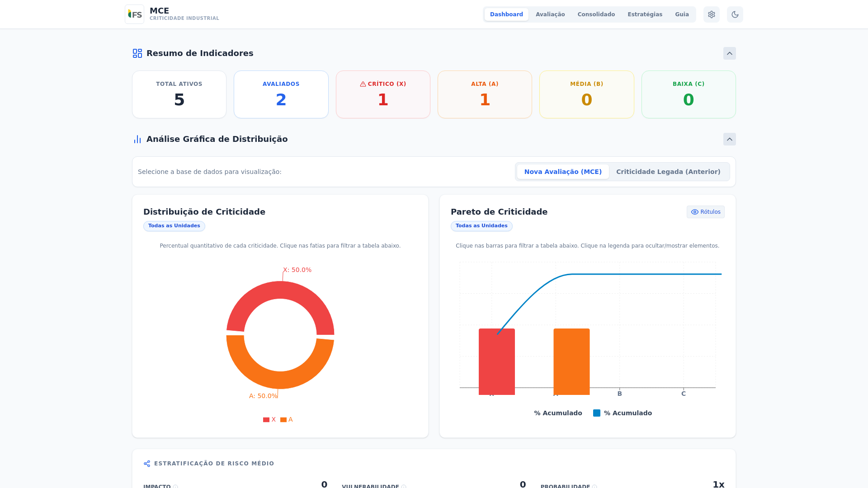Open settings via gear icon

(711, 14)
